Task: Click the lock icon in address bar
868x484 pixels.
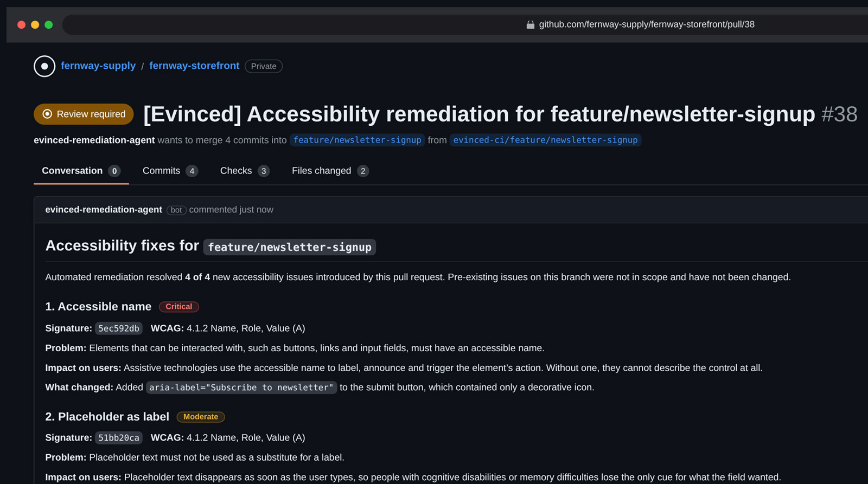Action: (x=530, y=24)
